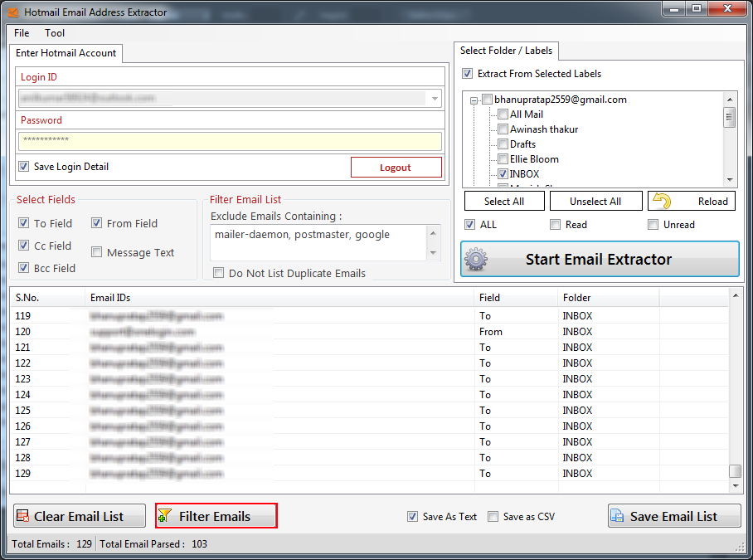Open the File menu
Viewport: 753px width, 560px height.
22,33
